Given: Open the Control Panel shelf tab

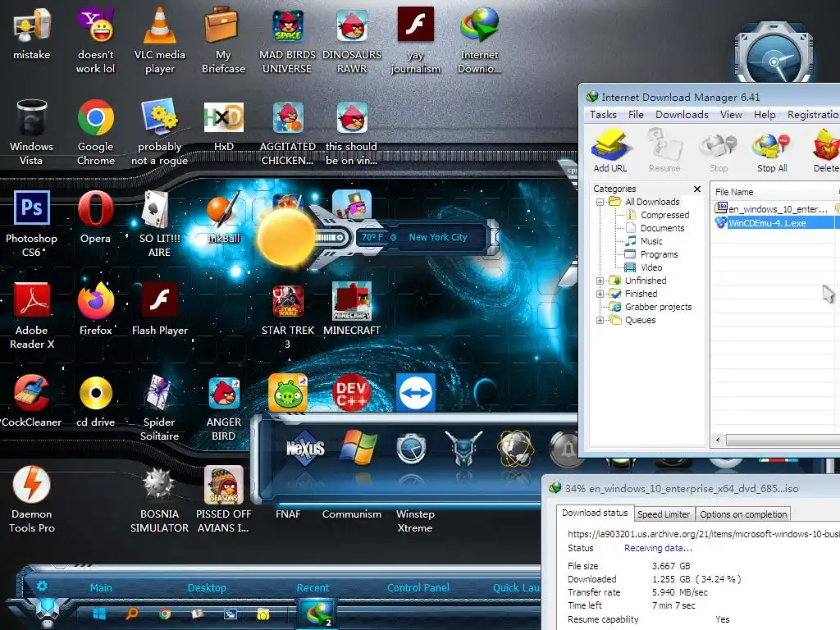Looking at the screenshot, I should point(418,587).
